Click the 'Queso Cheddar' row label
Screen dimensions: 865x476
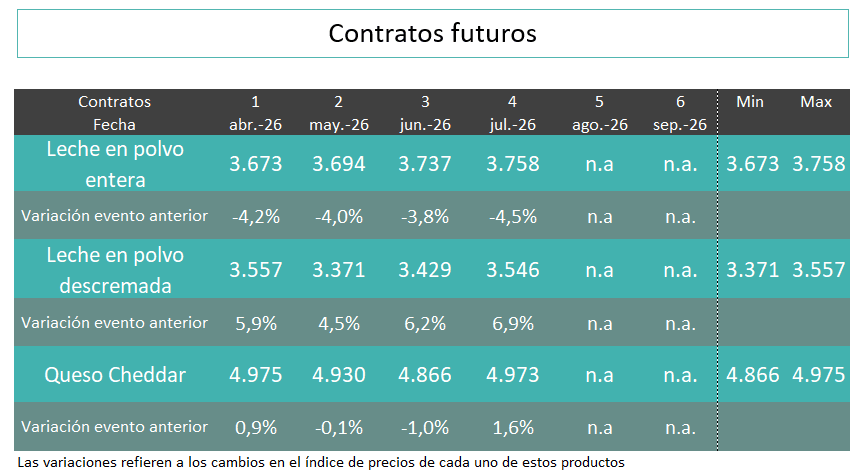pyautogui.click(x=115, y=376)
